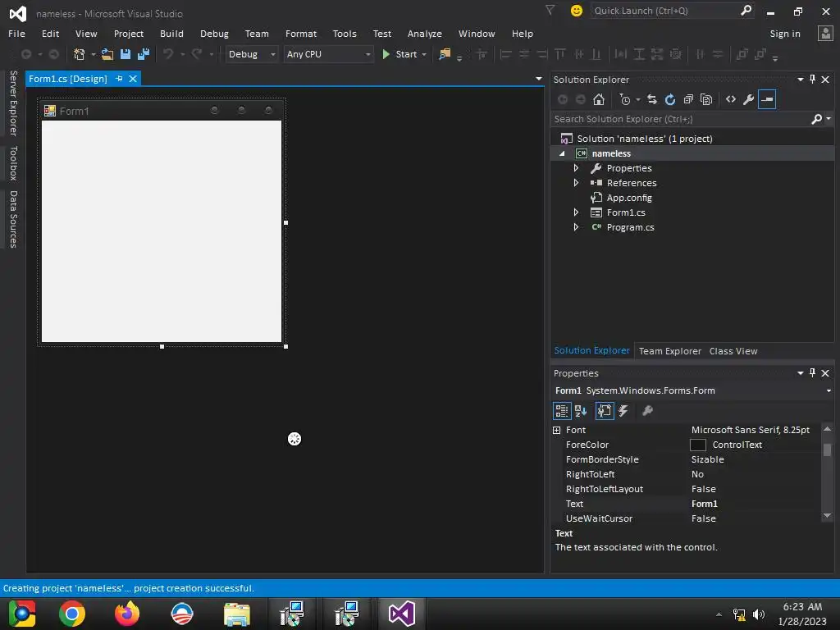The height and width of the screenshot is (630, 840).
Task: Pin the Form1.cs [Design] tab
Action: [x=119, y=79]
